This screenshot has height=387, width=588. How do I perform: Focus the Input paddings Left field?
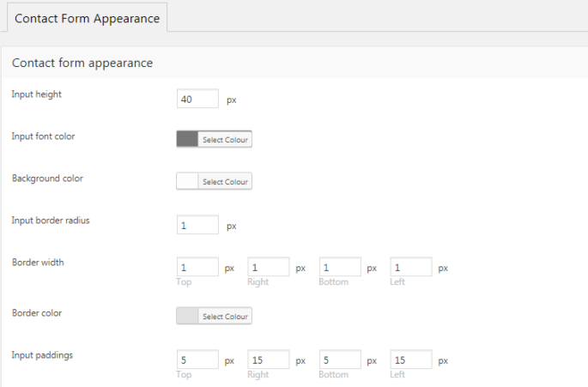(x=410, y=359)
